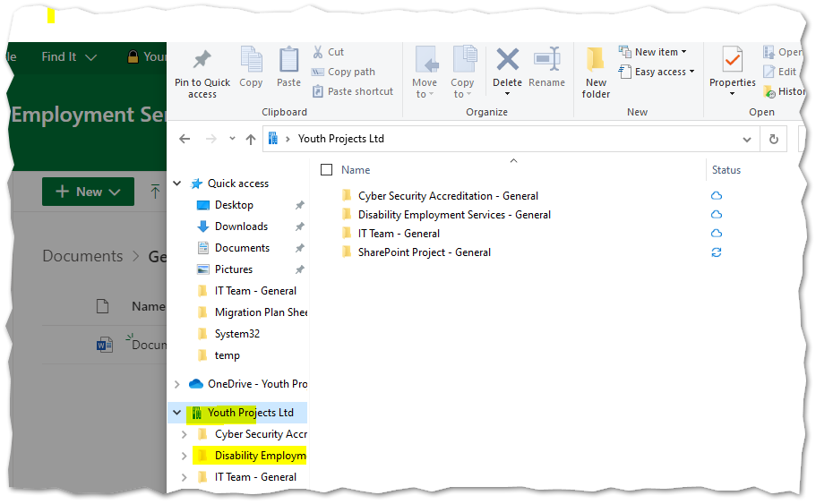Image resolution: width=816 pixels, height=504 pixels.
Task: Click the Word document icon in SharePoint
Action: point(104,345)
